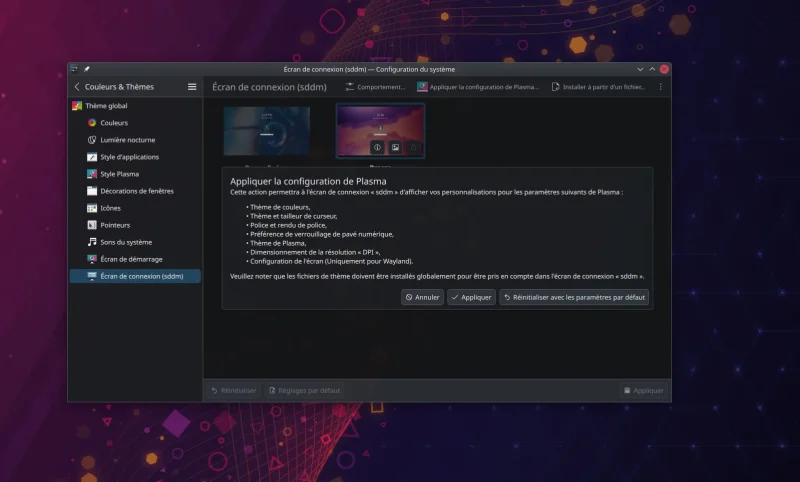
Task: Click the Pointeurs sidebar icon
Action: point(92,225)
